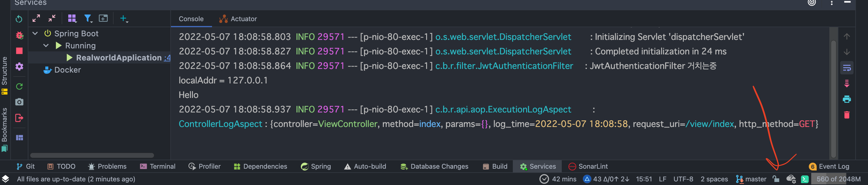Viewport: 868px width, 185px height.
Task: Collapse all services in the tree
Action: [52, 18]
